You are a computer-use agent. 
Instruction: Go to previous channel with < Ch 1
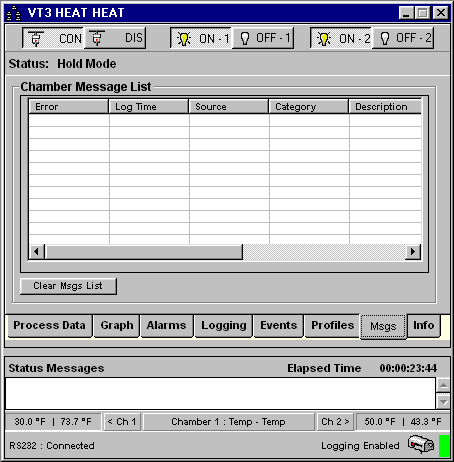coord(123,422)
